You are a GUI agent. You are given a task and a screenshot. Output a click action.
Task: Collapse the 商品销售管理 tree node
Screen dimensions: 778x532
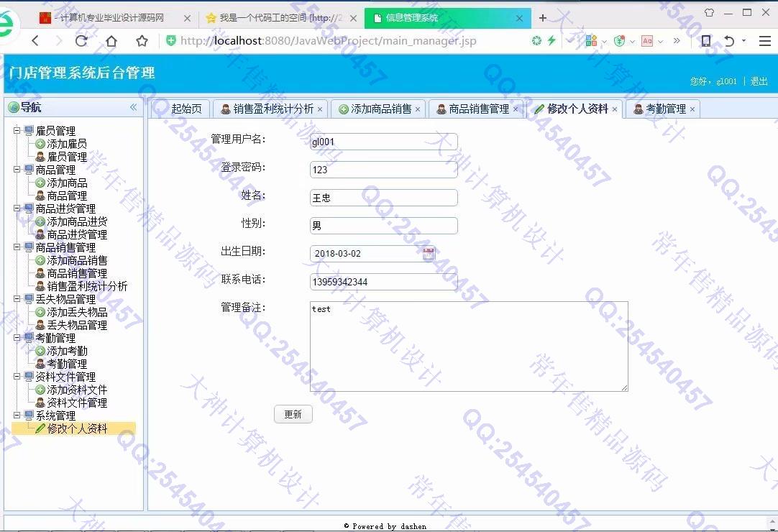click(17, 247)
